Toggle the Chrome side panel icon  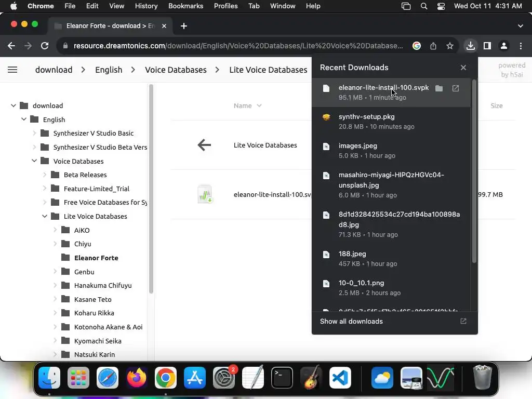click(x=487, y=46)
